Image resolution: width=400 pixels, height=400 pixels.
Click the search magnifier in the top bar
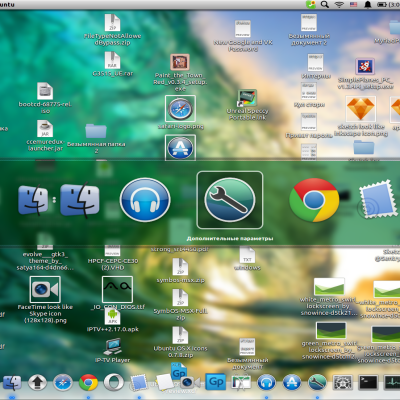[x=324, y=4]
